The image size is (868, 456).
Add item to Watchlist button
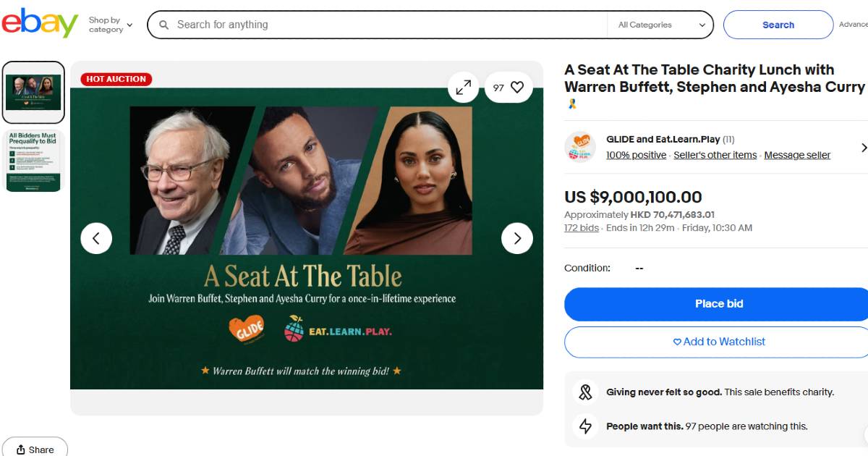(718, 342)
